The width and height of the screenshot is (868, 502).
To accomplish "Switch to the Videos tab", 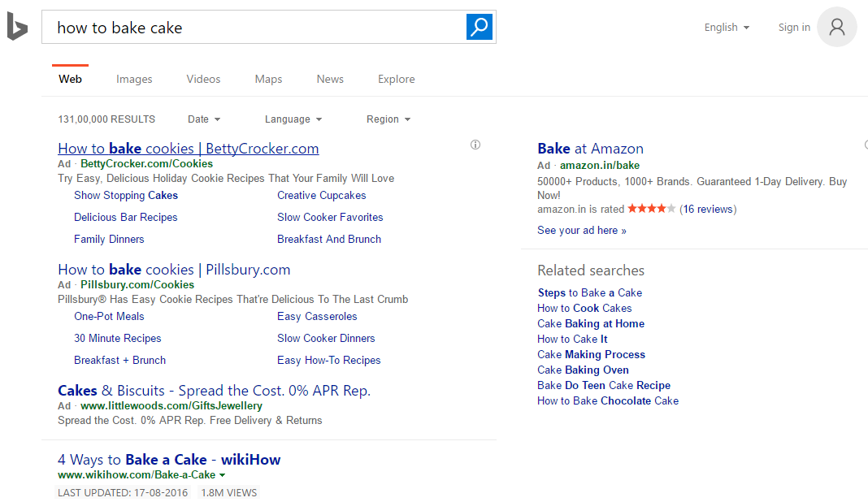I will click(203, 79).
